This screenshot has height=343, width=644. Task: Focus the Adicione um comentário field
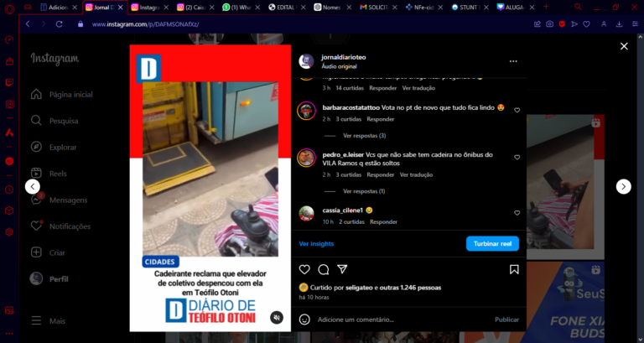402,320
